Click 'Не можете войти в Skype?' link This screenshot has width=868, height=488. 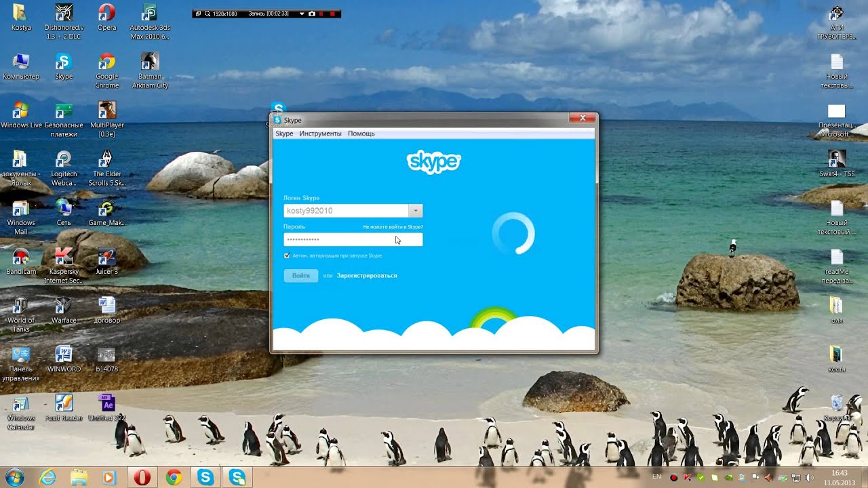pos(393,227)
